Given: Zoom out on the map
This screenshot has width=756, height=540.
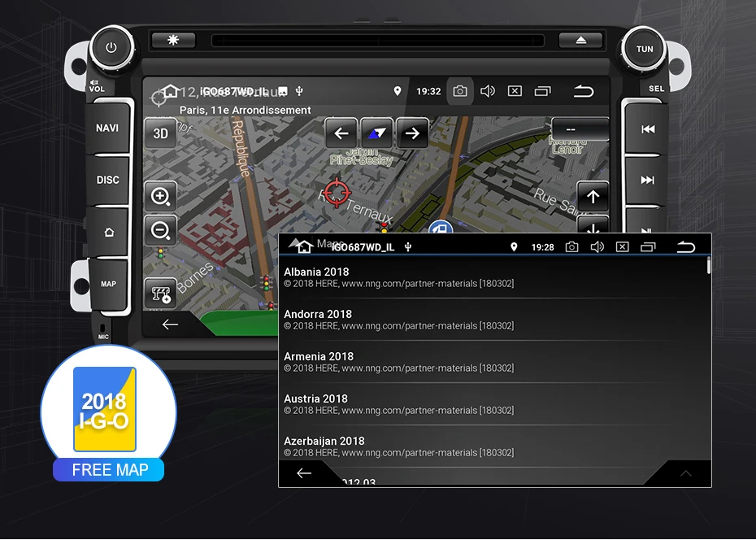Looking at the screenshot, I should (x=160, y=230).
